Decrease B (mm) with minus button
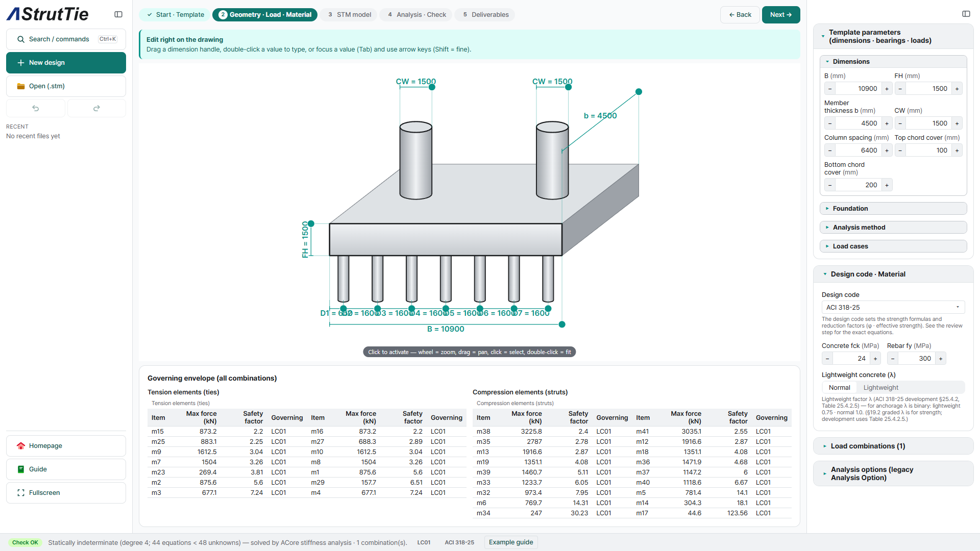 pos(830,89)
